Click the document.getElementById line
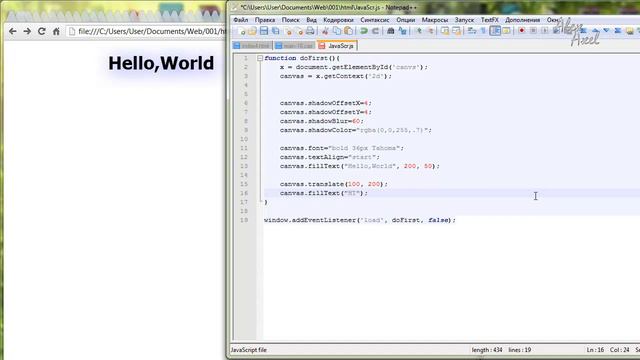640x360 pixels. (354, 67)
